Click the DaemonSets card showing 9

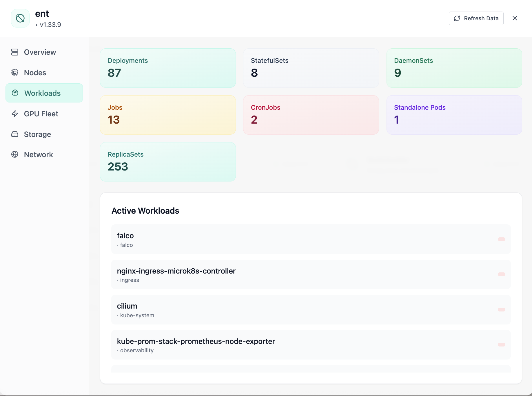[454, 68]
